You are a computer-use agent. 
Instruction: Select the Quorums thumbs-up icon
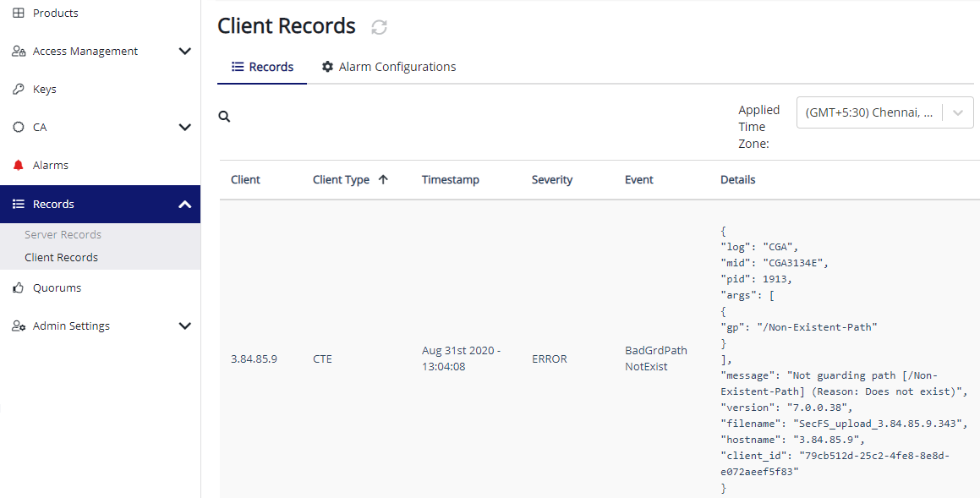[x=19, y=287]
